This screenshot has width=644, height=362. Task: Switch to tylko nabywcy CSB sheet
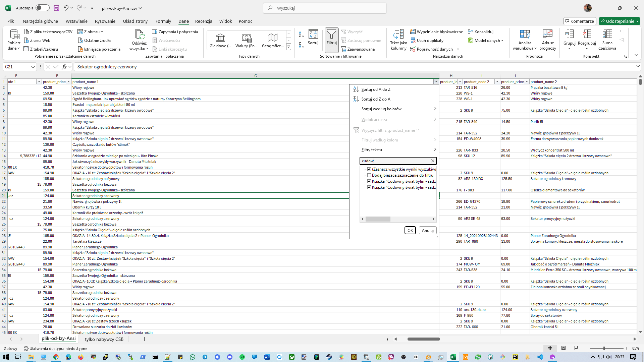pyautogui.click(x=104, y=339)
